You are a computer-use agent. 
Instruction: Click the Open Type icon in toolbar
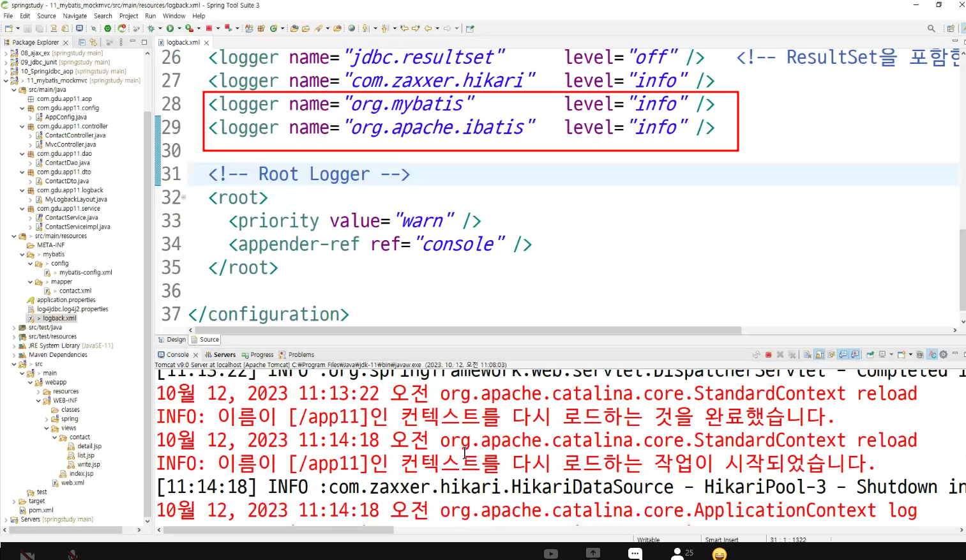(294, 28)
